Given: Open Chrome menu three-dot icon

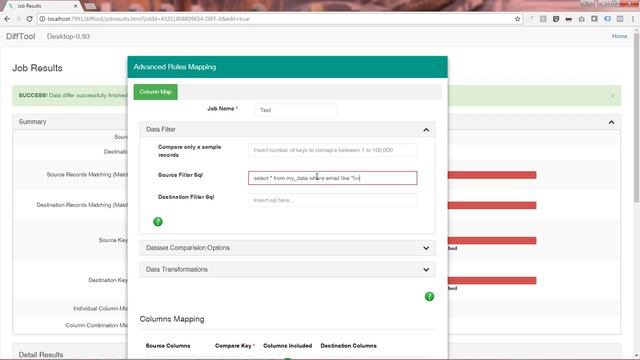Looking at the screenshot, I should [x=633, y=19].
